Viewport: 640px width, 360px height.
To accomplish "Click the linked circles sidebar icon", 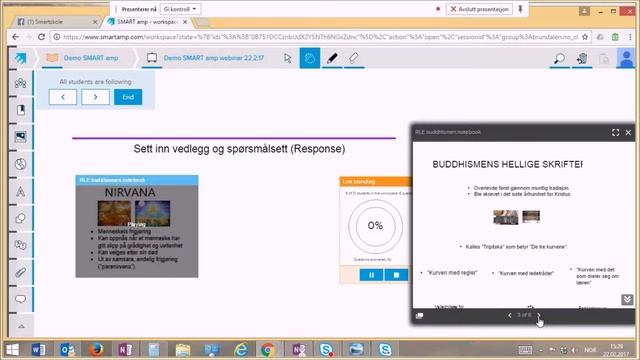I will pos(20,245).
